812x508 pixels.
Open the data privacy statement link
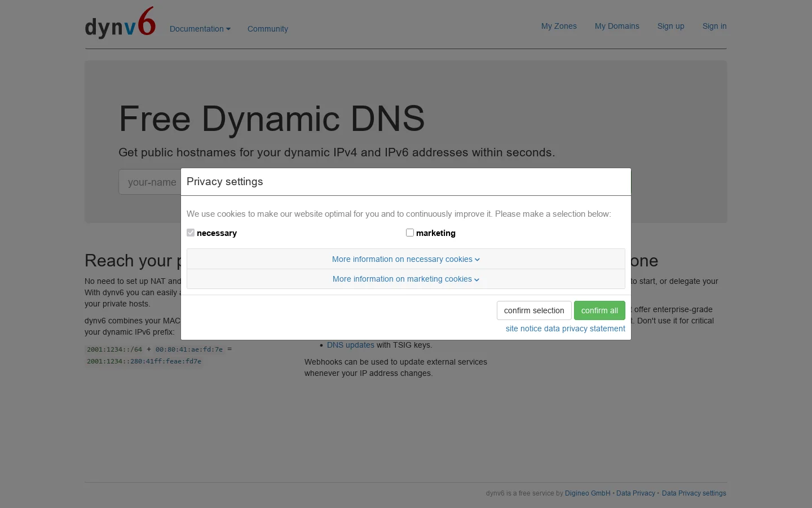coord(585,329)
